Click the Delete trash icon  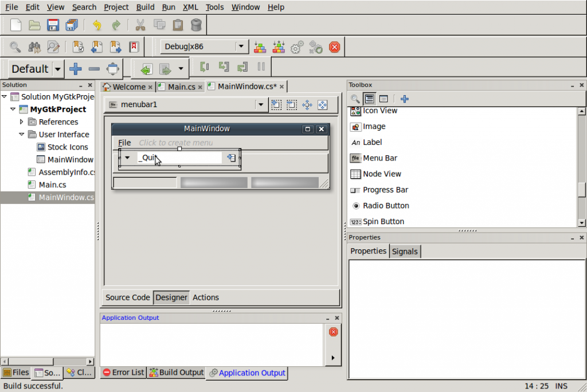point(196,25)
